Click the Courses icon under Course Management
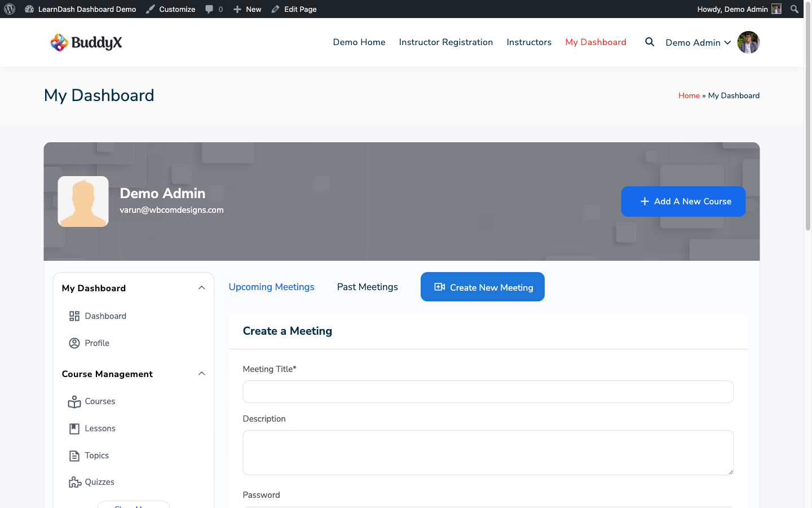The height and width of the screenshot is (508, 812). coord(74,401)
